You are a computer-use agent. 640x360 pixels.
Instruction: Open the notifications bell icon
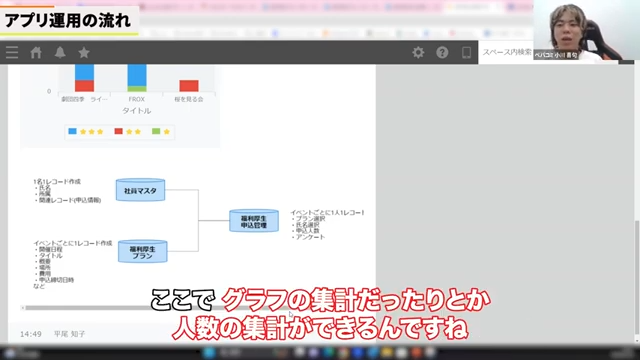[x=60, y=52]
